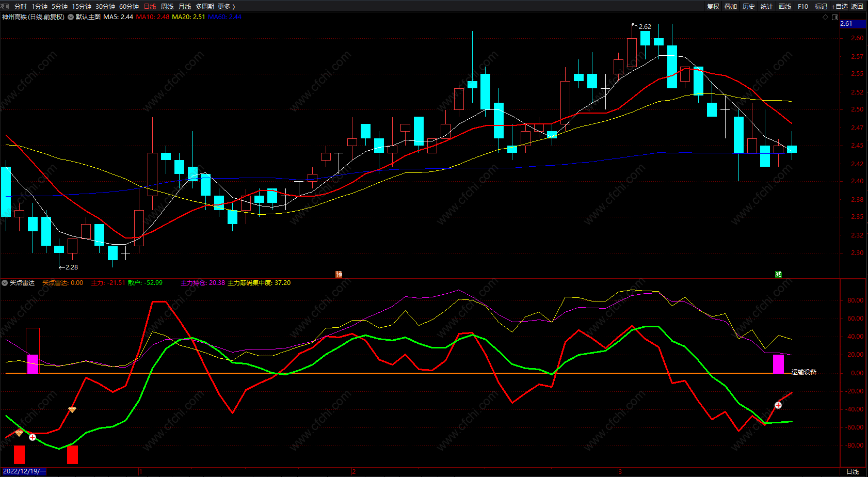
Task: Click the second red signal bar at bottom
Action: [x=72, y=455]
